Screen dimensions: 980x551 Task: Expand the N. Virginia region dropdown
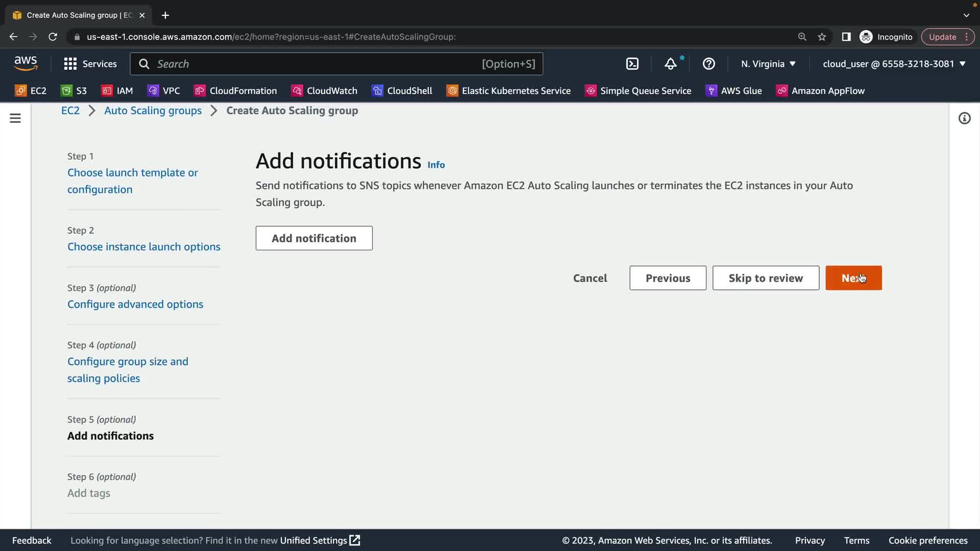[x=768, y=64]
